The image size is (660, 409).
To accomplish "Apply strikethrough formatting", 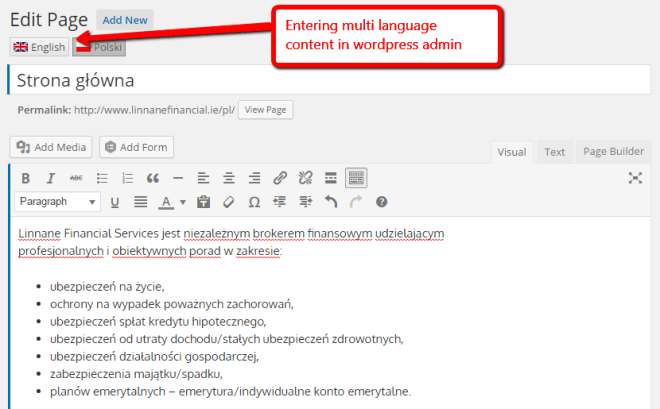I will 76,178.
